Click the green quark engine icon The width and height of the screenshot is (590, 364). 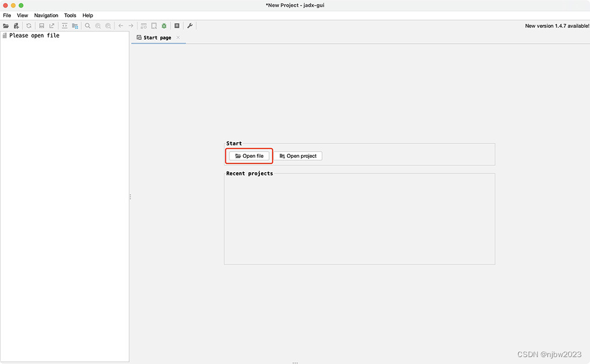164,25
